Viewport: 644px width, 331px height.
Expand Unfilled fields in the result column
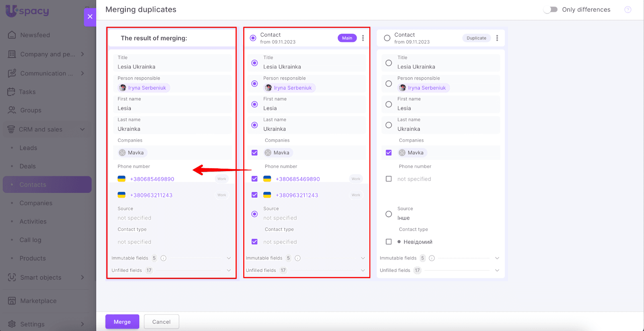(x=229, y=270)
